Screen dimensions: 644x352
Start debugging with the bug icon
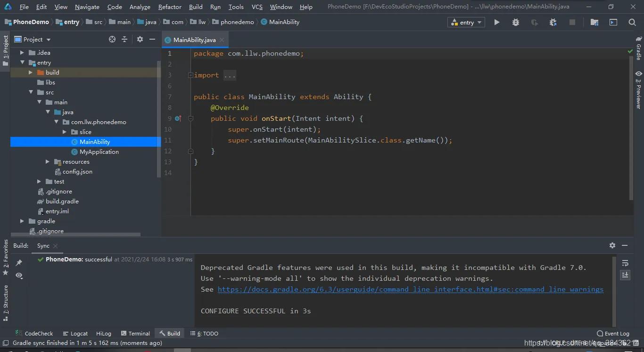coord(515,22)
